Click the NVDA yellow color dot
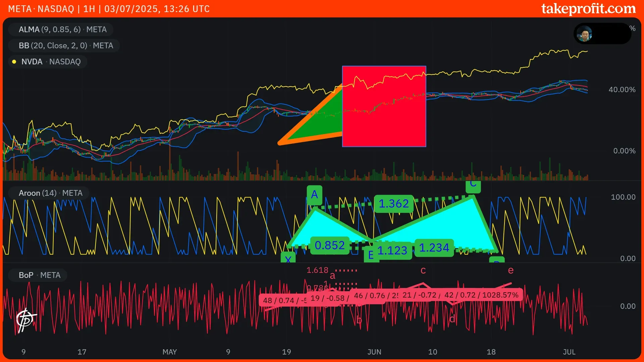Image resolution: width=644 pixels, height=362 pixels. (14, 62)
